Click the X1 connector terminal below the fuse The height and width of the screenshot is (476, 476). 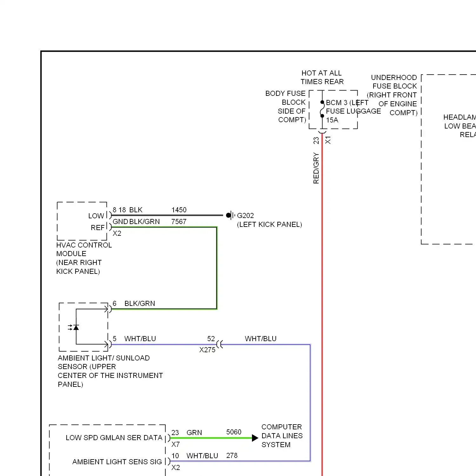tap(322, 132)
